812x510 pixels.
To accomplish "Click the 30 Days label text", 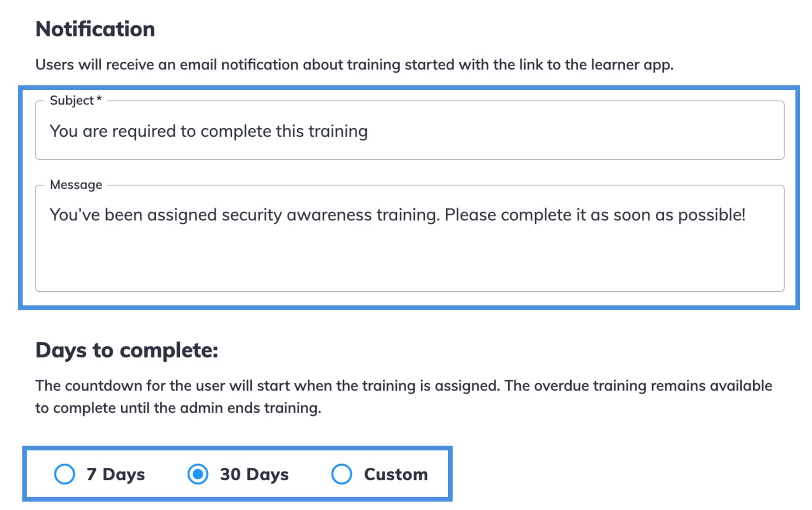I will coord(254,474).
